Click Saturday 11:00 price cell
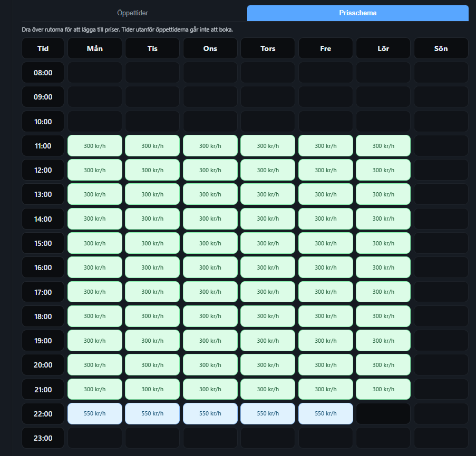This screenshot has height=456, width=476. 383,146
